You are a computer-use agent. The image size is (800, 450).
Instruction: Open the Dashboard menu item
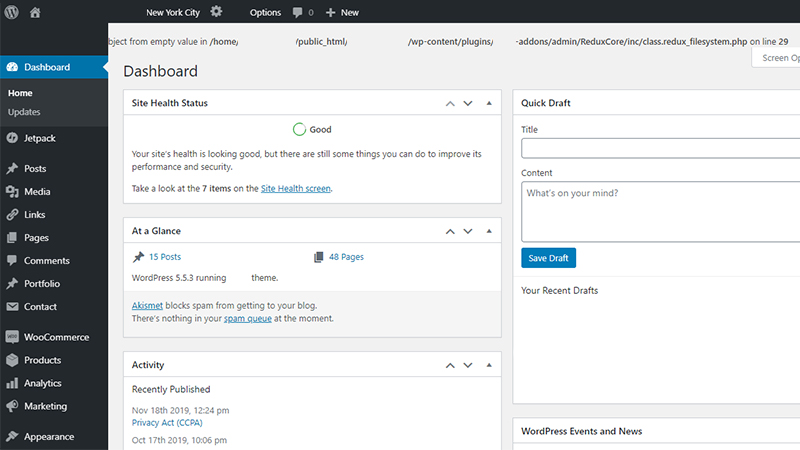(54, 67)
